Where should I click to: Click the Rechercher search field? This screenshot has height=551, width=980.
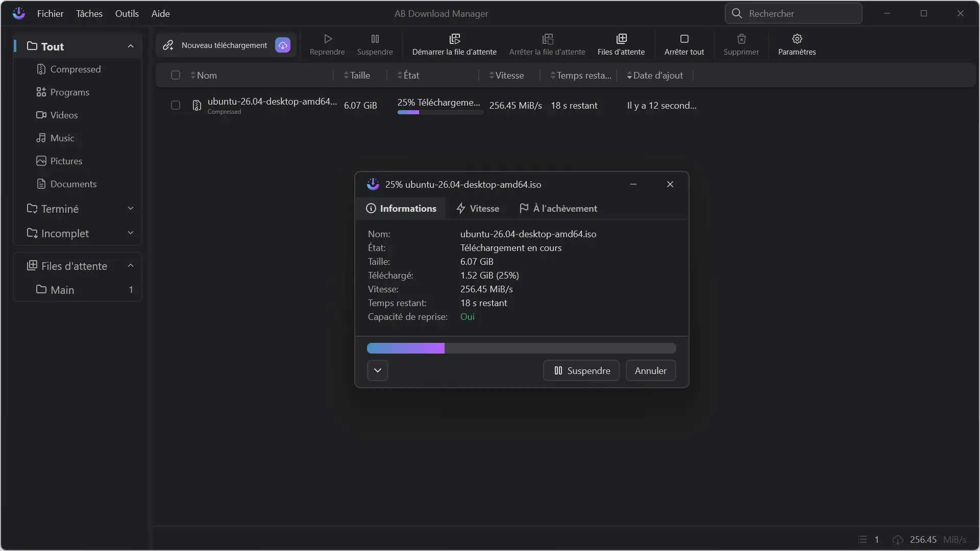tap(794, 13)
